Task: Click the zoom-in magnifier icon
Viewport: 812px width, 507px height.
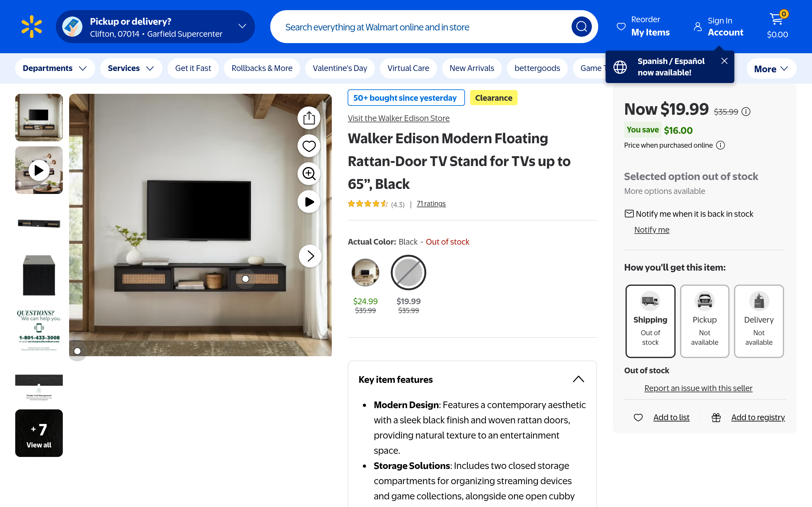Action: pyautogui.click(x=309, y=174)
